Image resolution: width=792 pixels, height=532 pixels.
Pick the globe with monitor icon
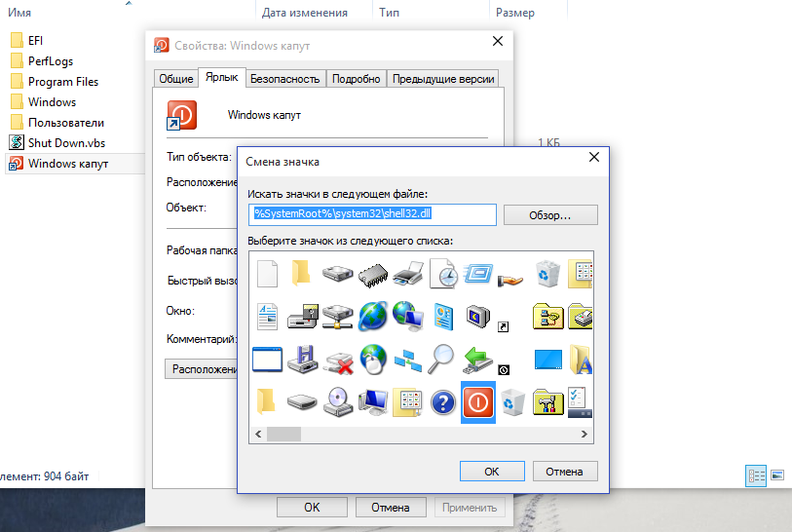[x=407, y=317]
